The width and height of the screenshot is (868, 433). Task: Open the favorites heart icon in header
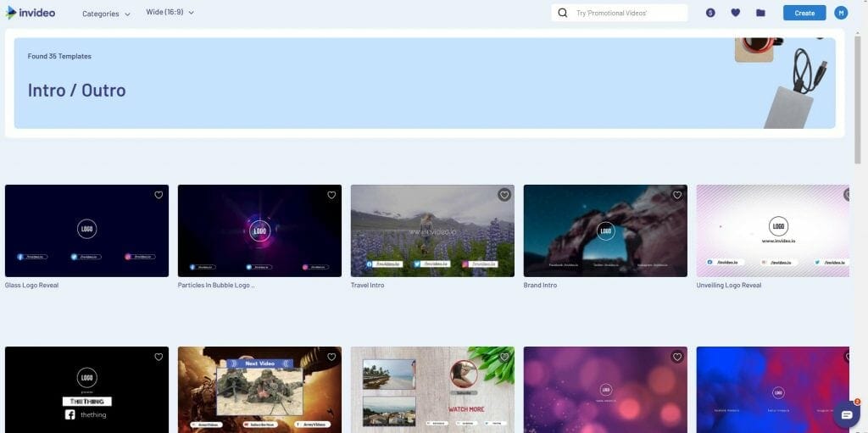[735, 13]
